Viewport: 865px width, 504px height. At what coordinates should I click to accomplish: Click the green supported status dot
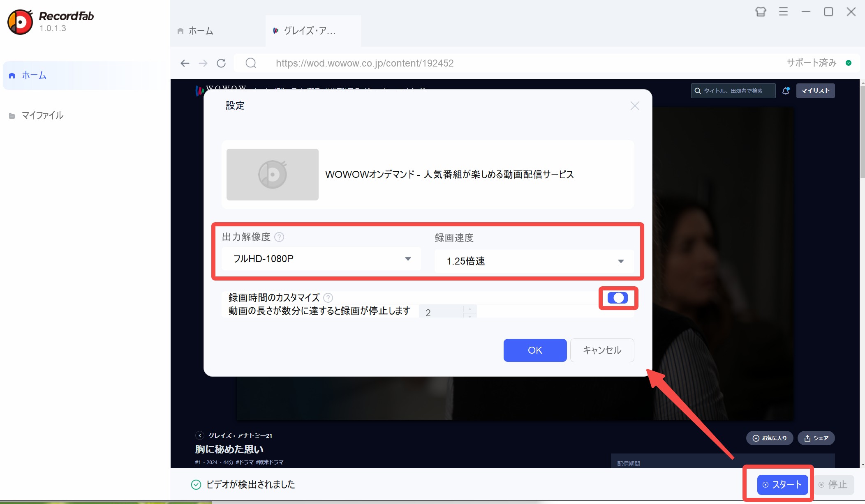point(849,63)
